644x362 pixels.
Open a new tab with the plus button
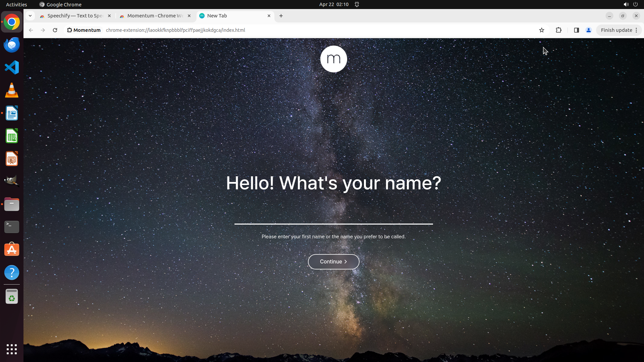point(281,16)
